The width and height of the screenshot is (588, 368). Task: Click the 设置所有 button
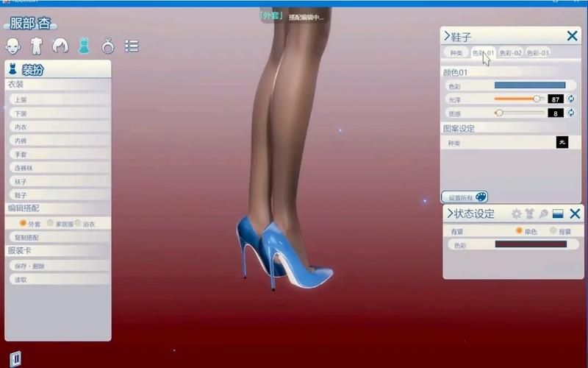pyautogui.click(x=465, y=197)
